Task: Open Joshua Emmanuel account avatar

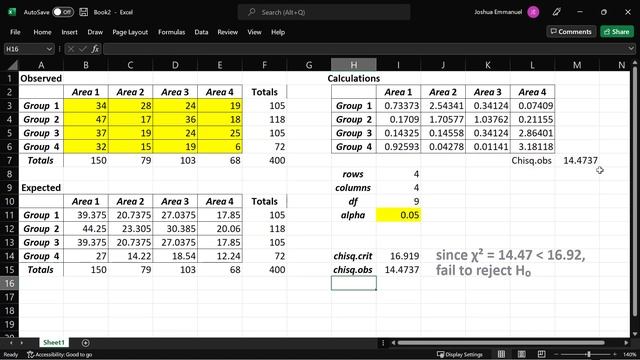Action: [x=533, y=12]
